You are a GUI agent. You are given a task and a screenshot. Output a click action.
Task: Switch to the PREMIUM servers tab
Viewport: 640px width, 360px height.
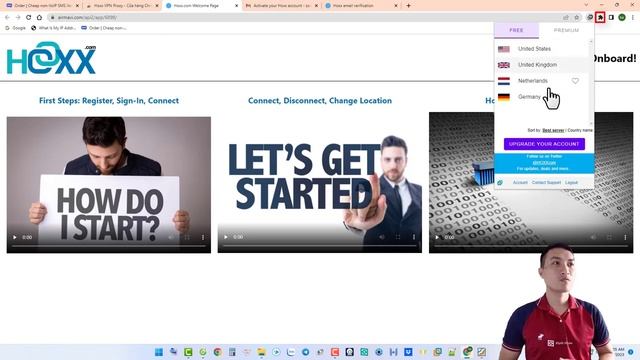pos(566,31)
